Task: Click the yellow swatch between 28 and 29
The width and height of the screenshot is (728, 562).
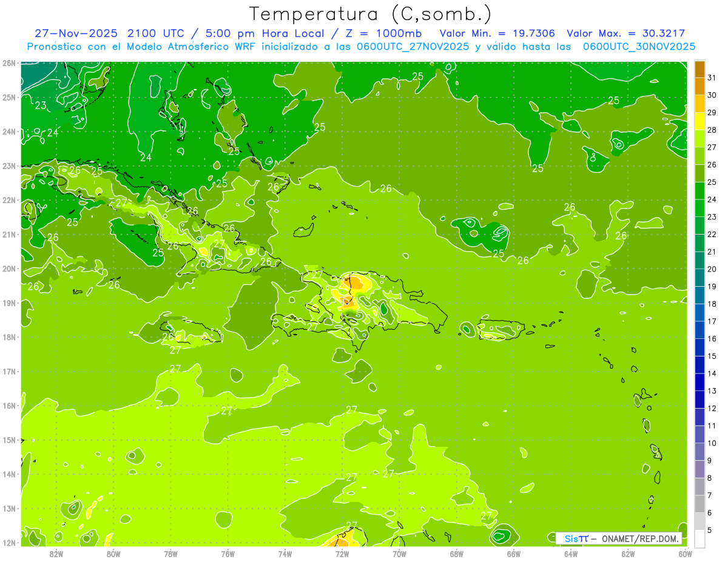Action: click(699, 121)
